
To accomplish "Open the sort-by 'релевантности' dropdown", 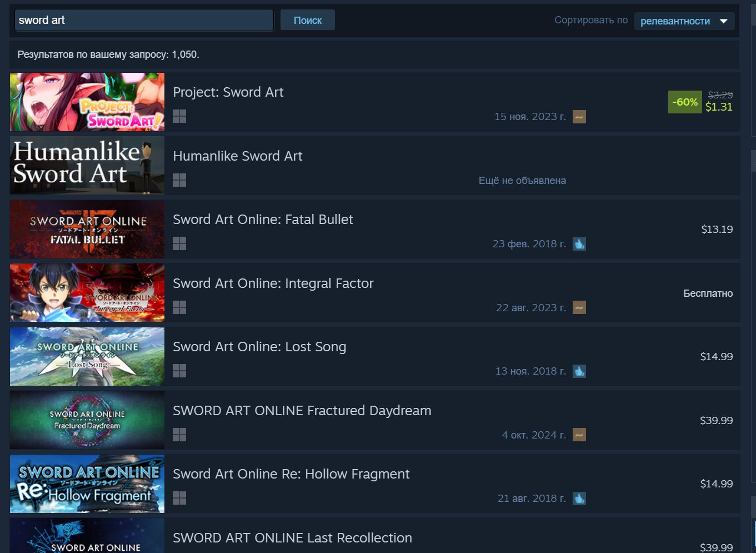I will [684, 21].
